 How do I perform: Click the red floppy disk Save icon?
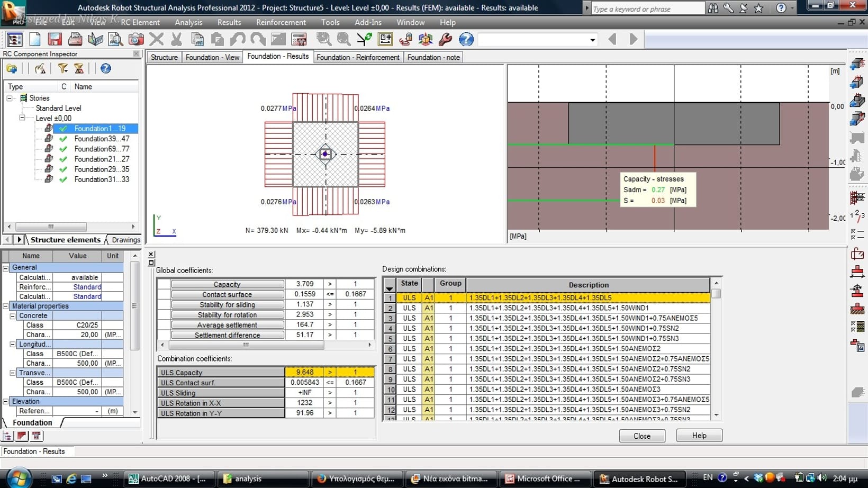coord(55,39)
